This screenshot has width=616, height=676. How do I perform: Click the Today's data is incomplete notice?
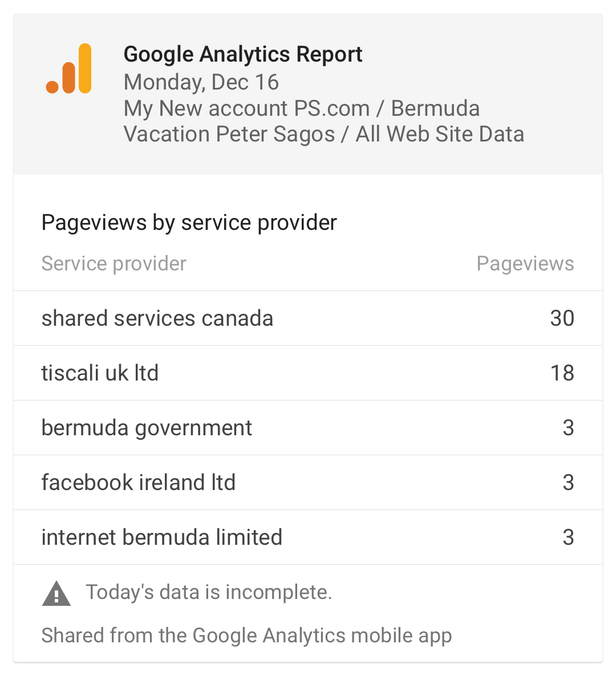coord(209,592)
